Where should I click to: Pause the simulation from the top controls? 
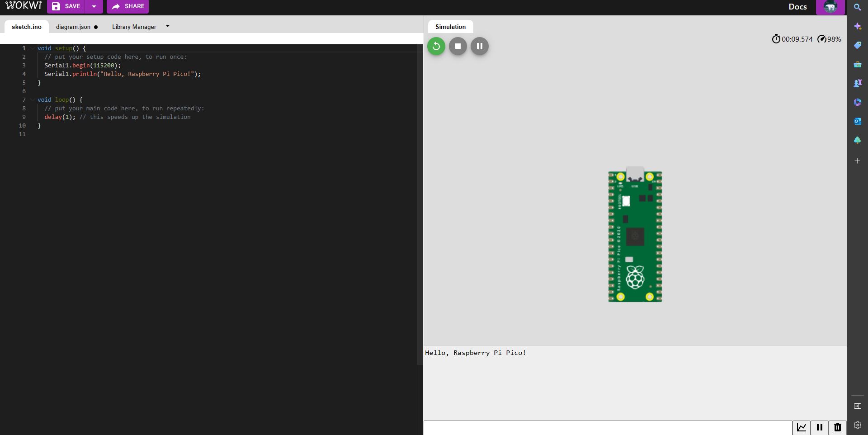480,46
